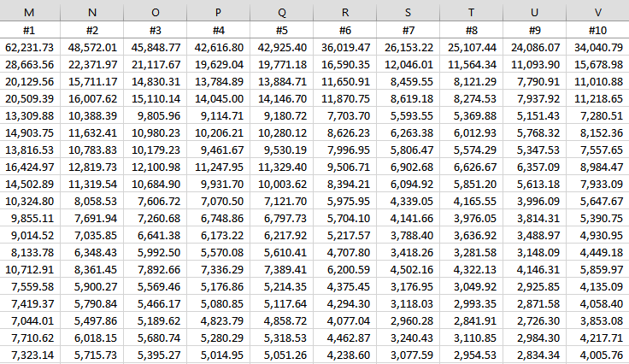The height and width of the screenshot is (364, 629).
Task: Click the value 28,663.56
Action: pos(30,65)
